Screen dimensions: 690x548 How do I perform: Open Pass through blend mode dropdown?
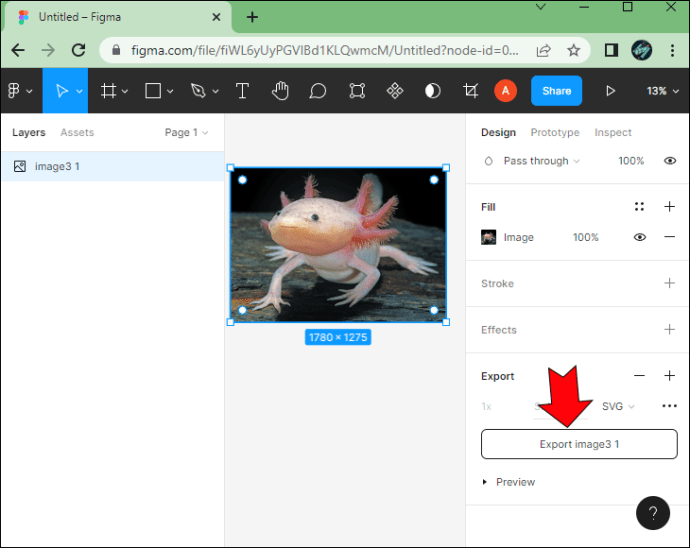tap(541, 161)
